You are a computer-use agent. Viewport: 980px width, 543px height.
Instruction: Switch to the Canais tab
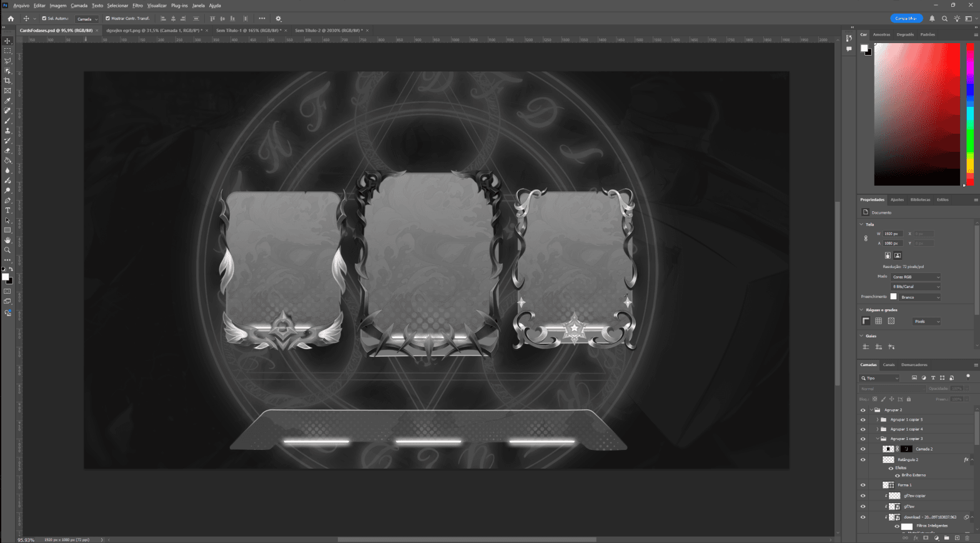[x=889, y=365]
